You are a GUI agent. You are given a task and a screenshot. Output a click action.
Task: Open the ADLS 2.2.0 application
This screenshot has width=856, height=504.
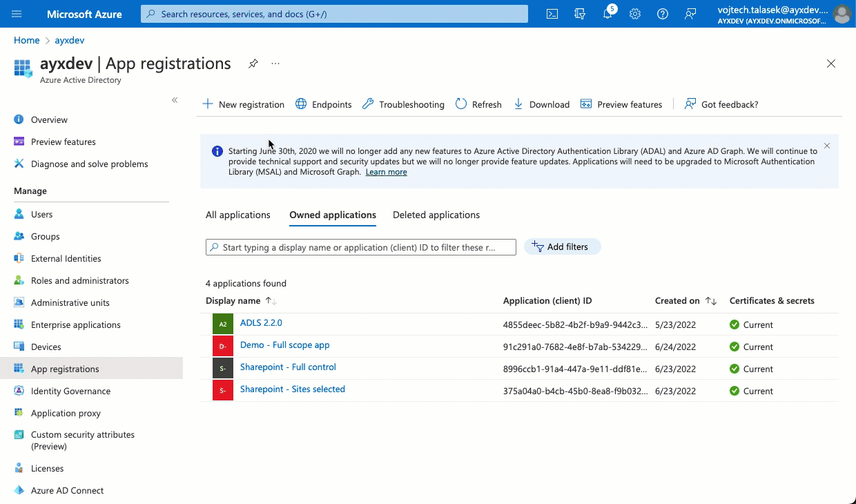coord(261,322)
